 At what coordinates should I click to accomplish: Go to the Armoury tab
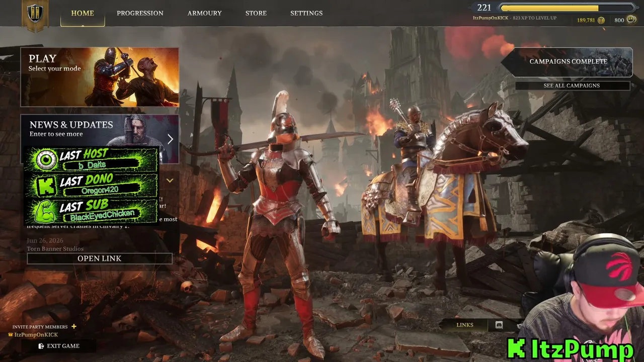pyautogui.click(x=204, y=13)
